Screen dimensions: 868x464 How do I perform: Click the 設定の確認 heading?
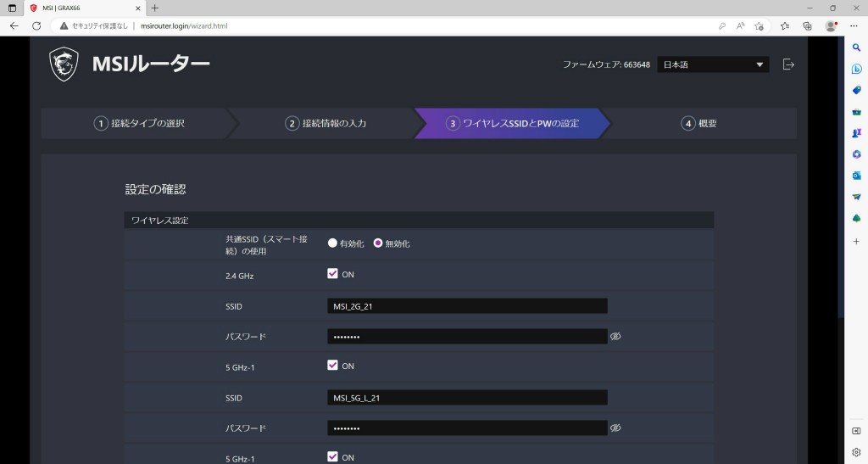[156, 189]
